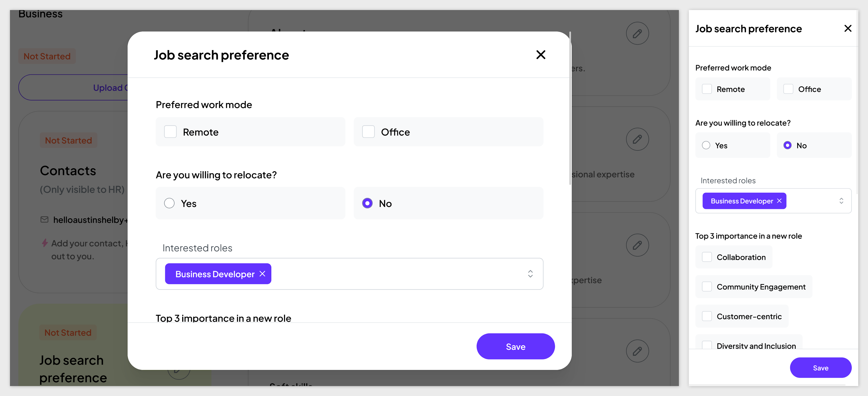Image resolution: width=868 pixels, height=396 pixels.
Task: Expand Interested roles dropdown in center modal
Action: click(530, 274)
